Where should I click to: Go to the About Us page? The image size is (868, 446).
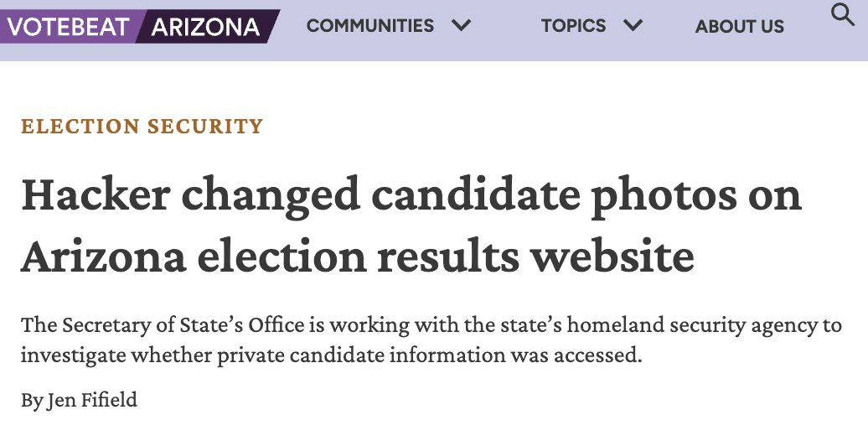point(740,27)
